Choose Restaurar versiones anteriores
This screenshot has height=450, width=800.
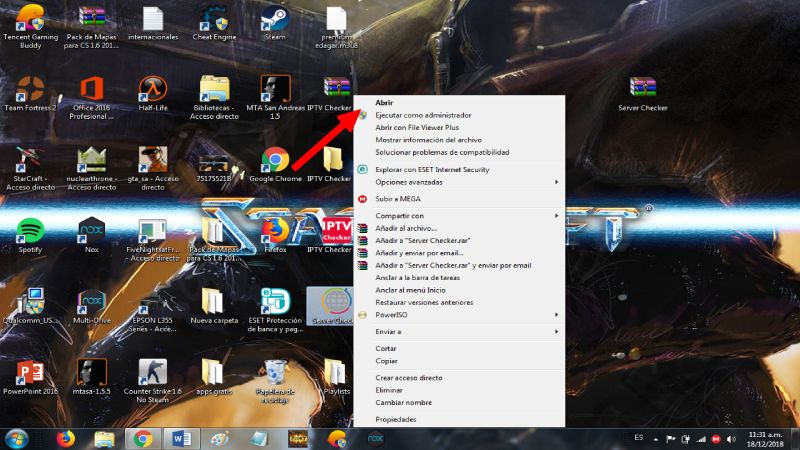[x=459, y=303]
